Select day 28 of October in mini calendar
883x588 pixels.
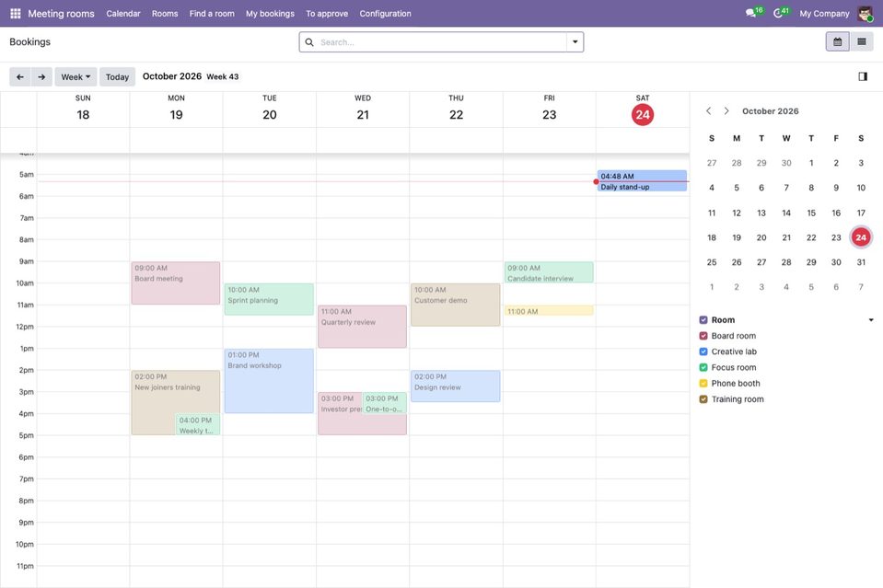pos(786,262)
